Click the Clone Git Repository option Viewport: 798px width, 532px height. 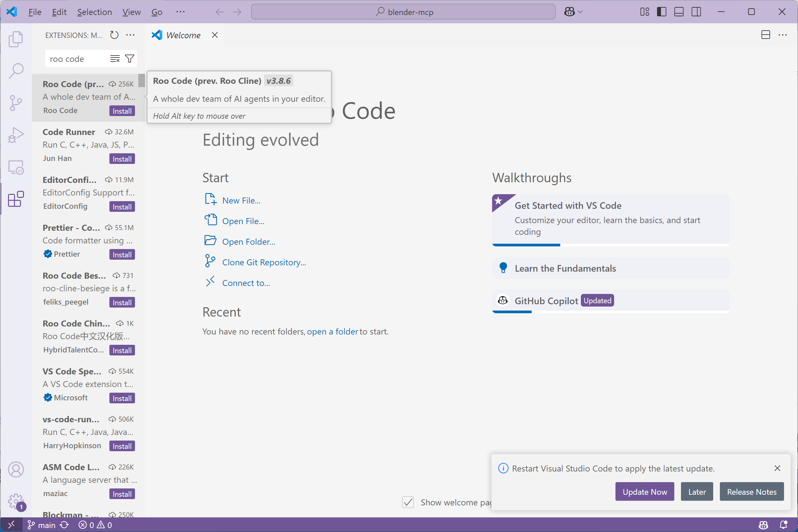pyautogui.click(x=264, y=262)
